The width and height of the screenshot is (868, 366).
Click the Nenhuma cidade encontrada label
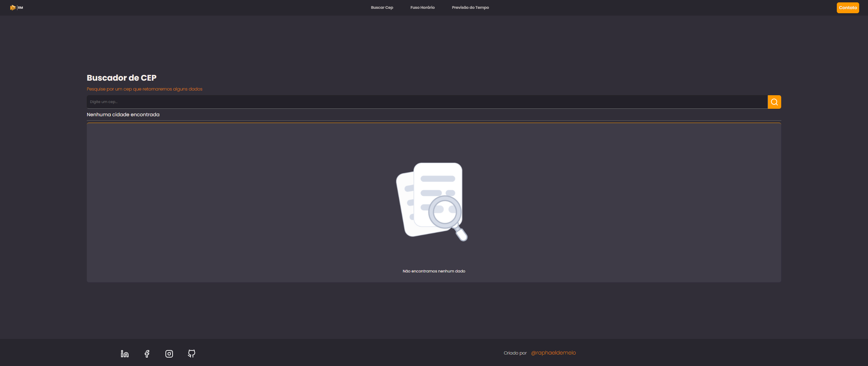tap(123, 115)
